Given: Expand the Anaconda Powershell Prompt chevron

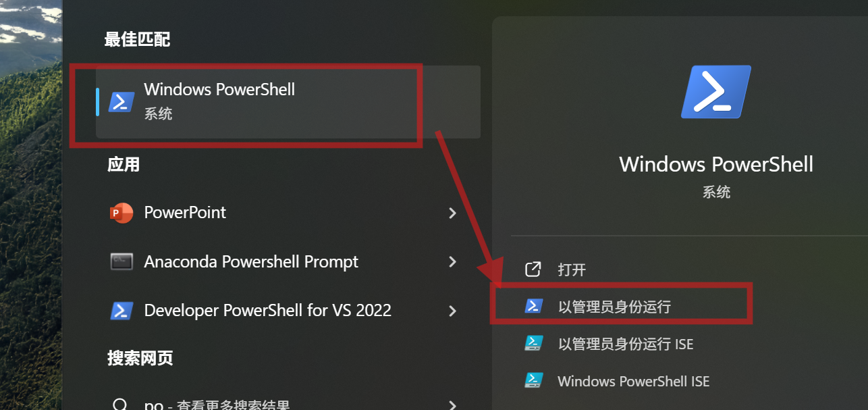Looking at the screenshot, I should tap(452, 262).
